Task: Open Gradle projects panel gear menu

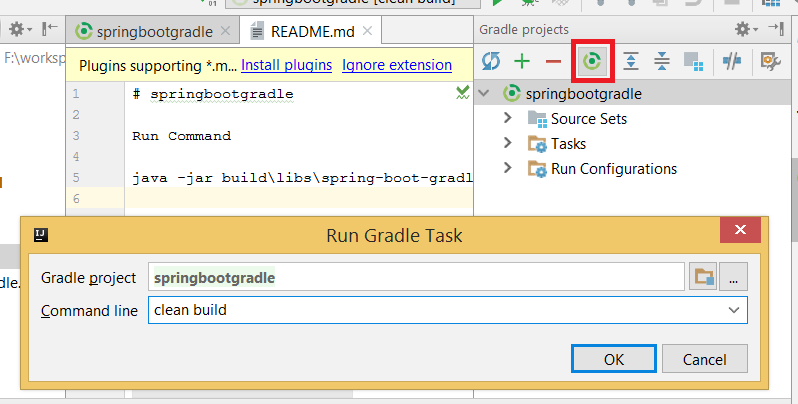Action: click(x=746, y=30)
